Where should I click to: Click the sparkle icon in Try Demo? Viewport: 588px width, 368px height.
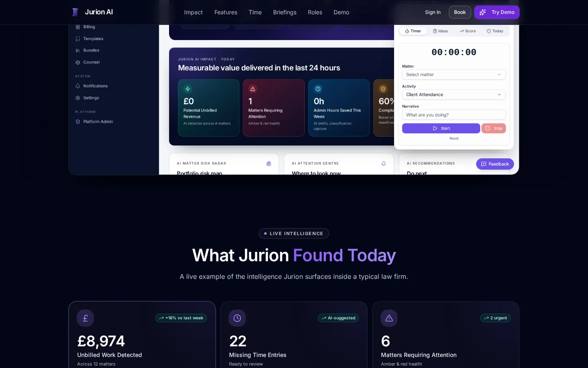pyautogui.click(x=483, y=12)
